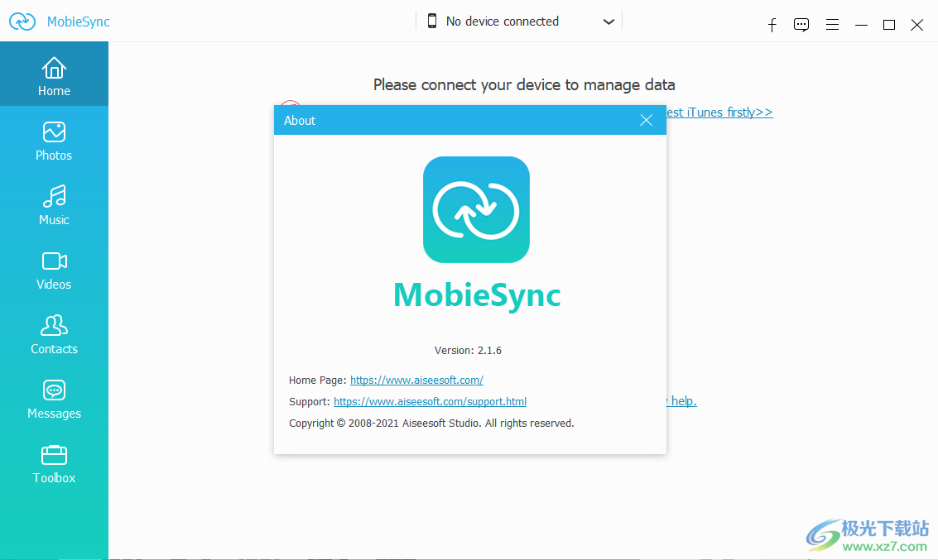Close the About dialog
The height and width of the screenshot is (560, 938).
[x=646, y=120]
